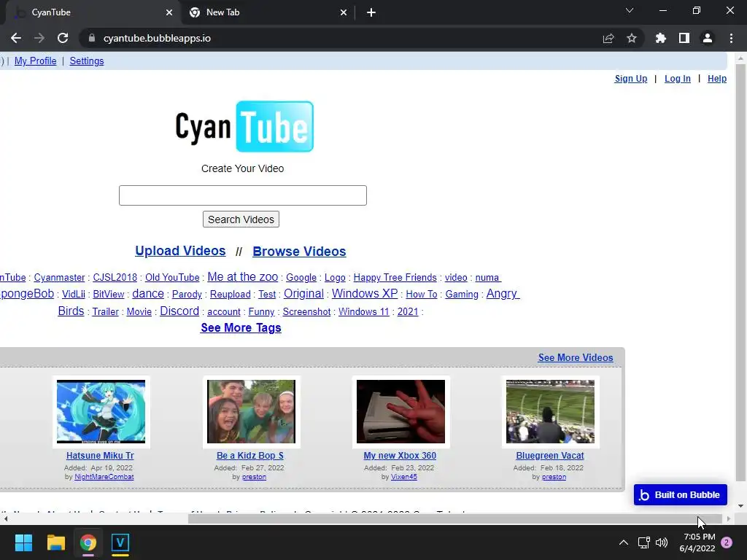Open the Hatsune Miku video thumbnail

(x=101, y=411)
